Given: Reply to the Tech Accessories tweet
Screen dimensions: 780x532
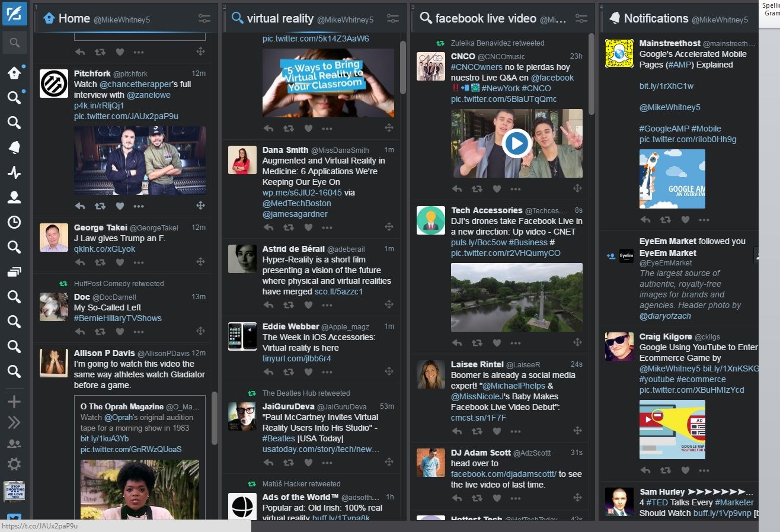Looking at the screenshot, I should (x=457, y=342).
